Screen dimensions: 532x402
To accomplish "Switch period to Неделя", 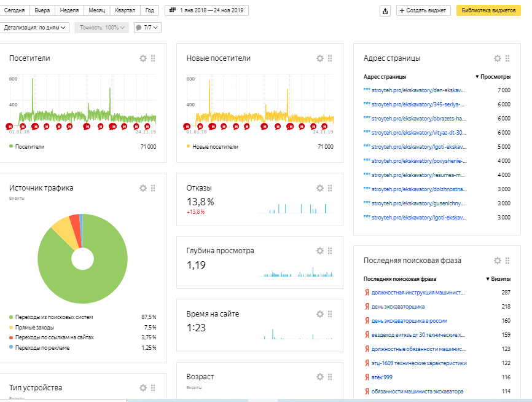I will coord(69,11).
